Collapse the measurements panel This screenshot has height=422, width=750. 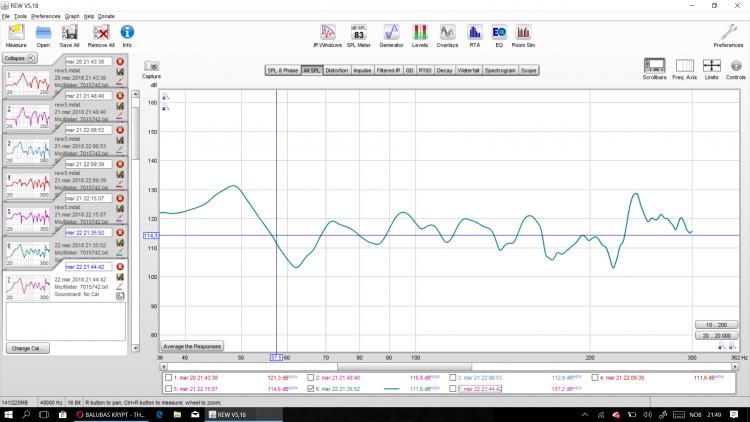(x=20, y=58)
